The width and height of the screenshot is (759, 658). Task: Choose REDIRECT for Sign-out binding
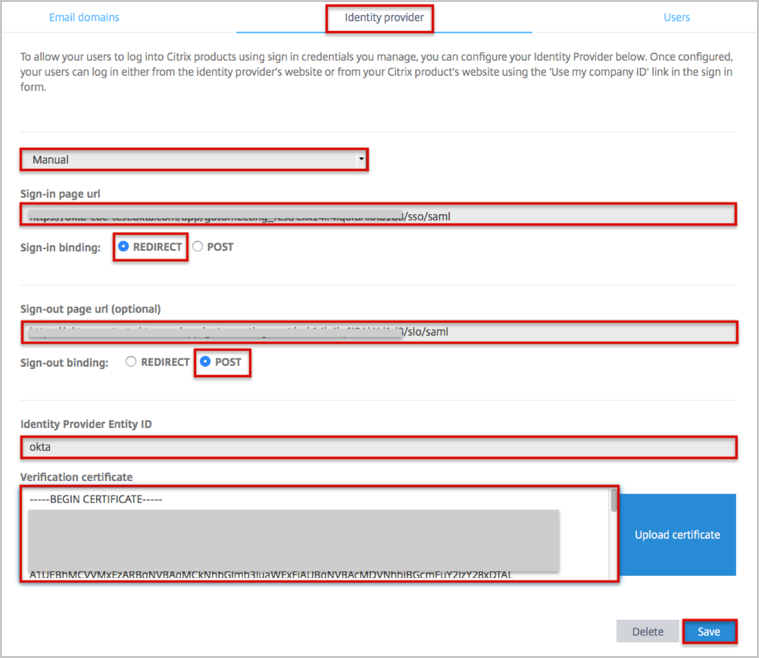pos(131,362)
